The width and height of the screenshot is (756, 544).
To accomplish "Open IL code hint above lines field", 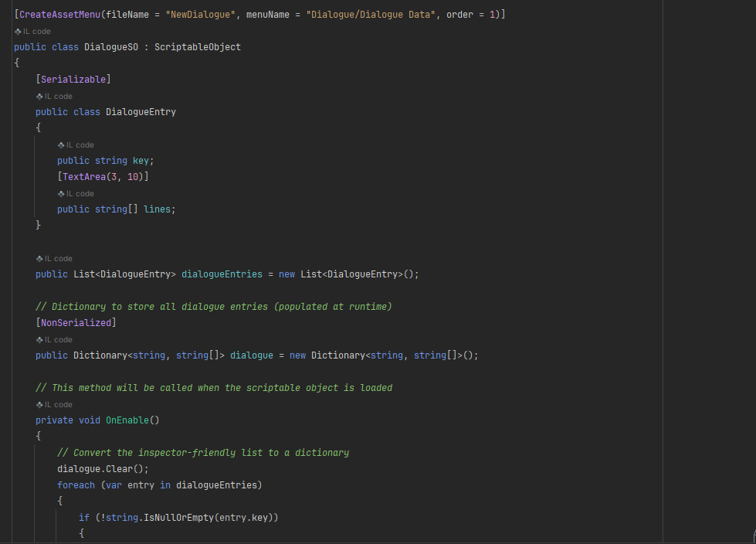I will (x=76, y=194).
